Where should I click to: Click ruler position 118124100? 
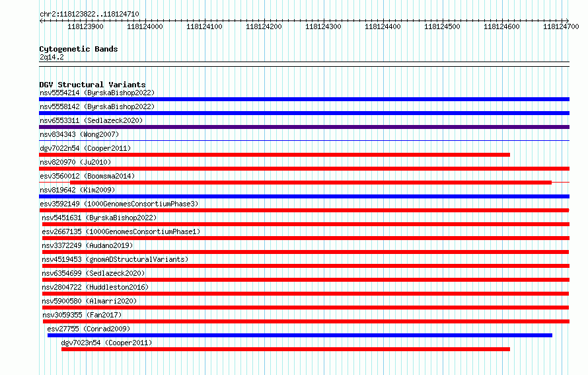pyautogui.click(x=204, y=26)
